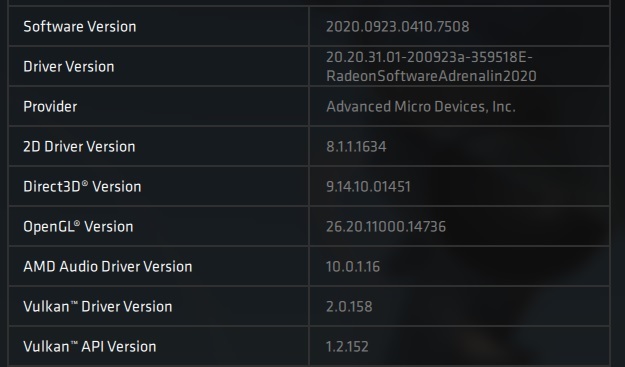This screenshot has width=625, height=367.
Task: Click the OpenGL Version label
Action: 78,226
